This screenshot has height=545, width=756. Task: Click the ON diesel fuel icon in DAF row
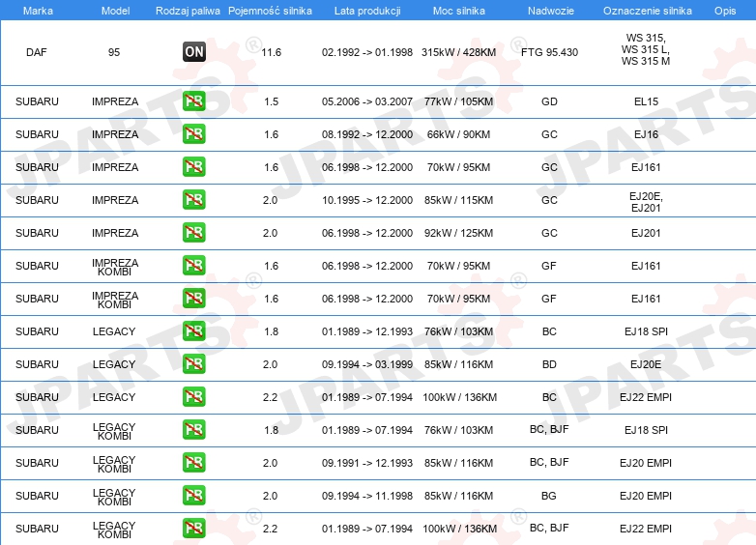click(194, 52)
